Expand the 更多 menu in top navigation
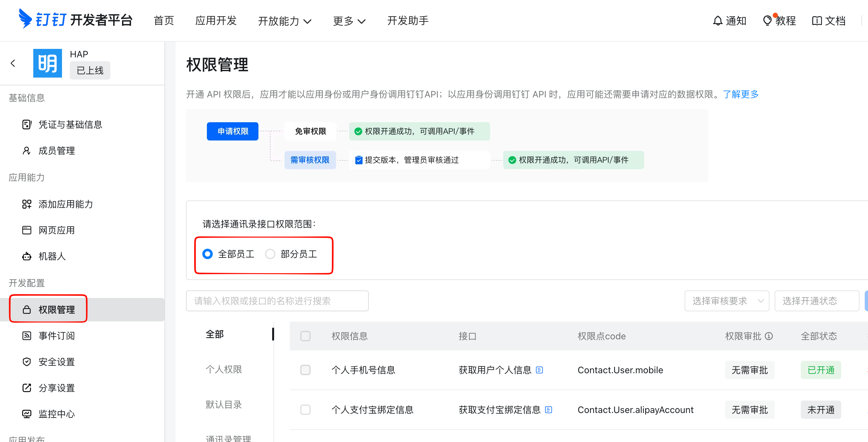 (349, 21)
